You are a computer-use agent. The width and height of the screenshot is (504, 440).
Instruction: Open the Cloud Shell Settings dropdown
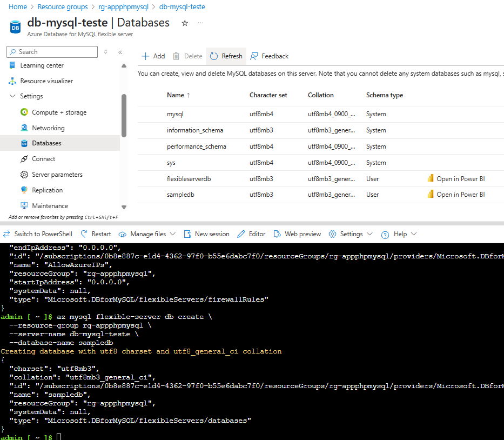[x=351, y=234]
